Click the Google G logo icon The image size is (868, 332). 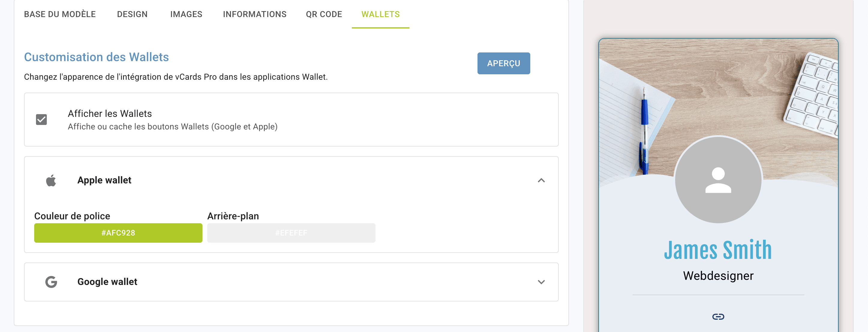[51, 282]
